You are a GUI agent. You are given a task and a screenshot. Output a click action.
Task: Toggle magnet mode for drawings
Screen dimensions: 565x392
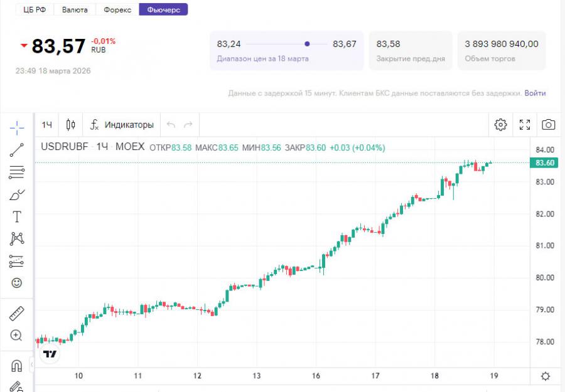tap(17, 366)
